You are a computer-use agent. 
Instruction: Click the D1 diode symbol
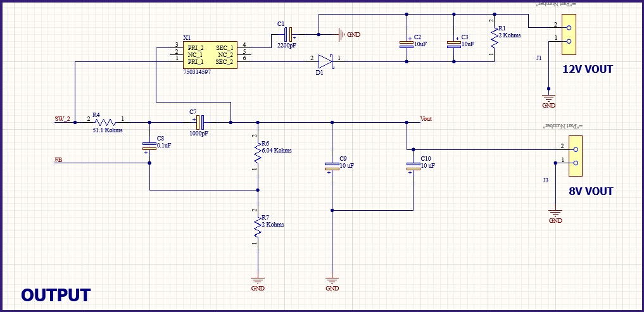tap(325, 61)
